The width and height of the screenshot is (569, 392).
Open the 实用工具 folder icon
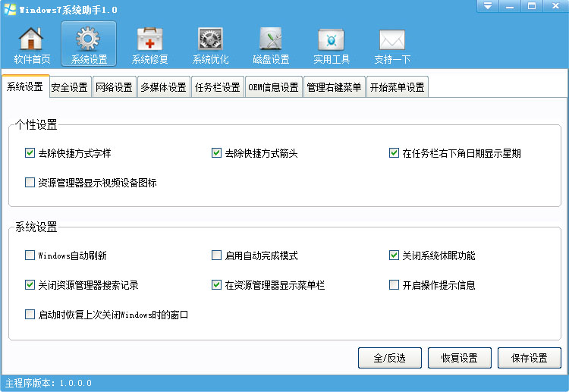[331, 39]
